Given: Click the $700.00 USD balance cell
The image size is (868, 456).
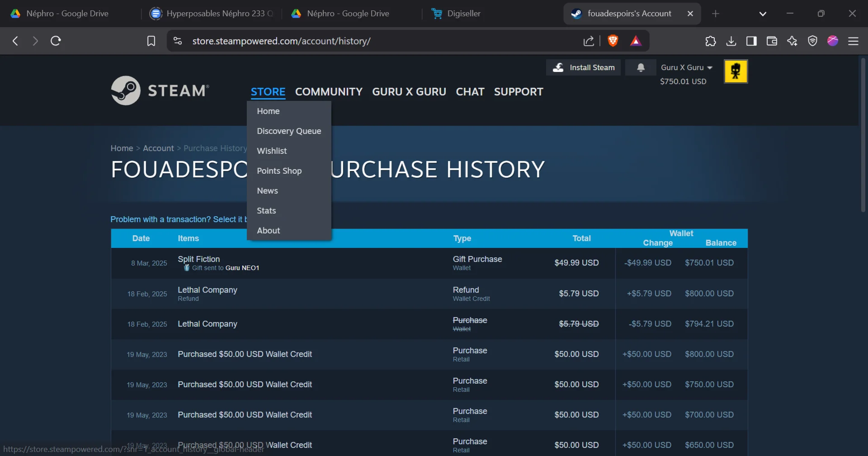Looking at the screenshot, I should tap(709, 415).
